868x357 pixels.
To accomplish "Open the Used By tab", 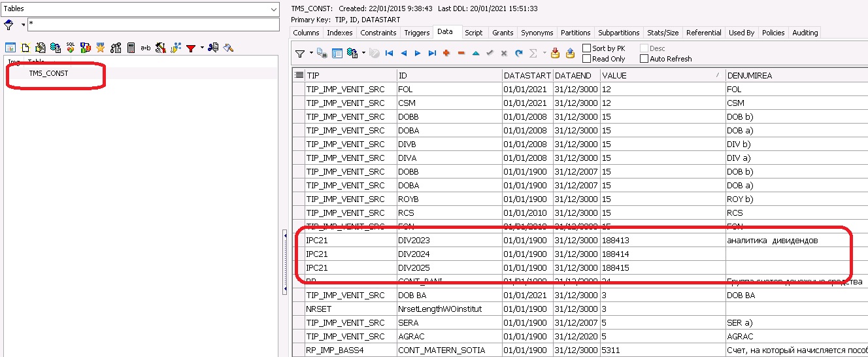I will click(741, 33).
